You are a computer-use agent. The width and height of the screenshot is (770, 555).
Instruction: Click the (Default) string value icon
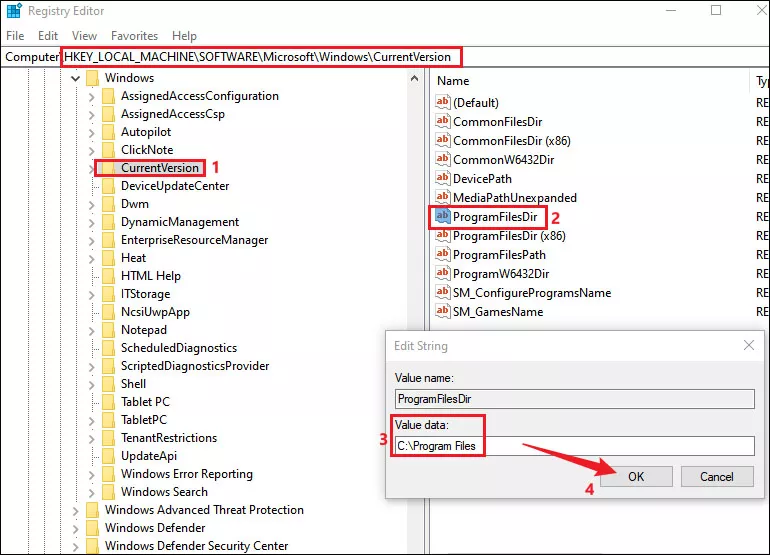[x=442, y=102]
